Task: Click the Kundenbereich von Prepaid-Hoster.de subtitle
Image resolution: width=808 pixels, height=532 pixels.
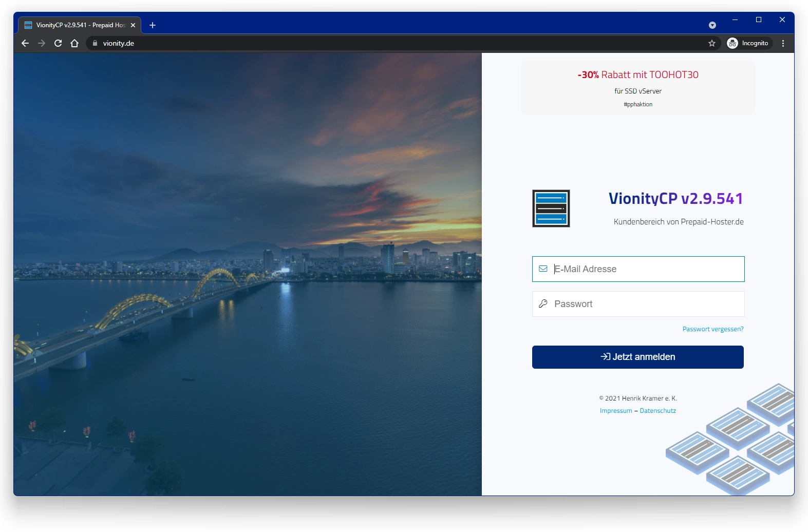Action: coord(679,222)
